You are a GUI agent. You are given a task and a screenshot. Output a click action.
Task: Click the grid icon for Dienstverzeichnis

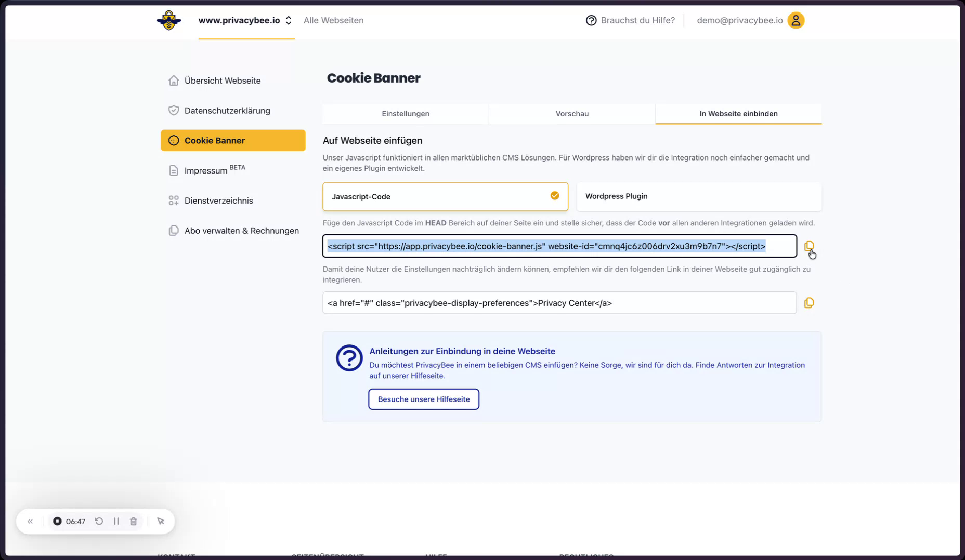(x=174, y=201)
